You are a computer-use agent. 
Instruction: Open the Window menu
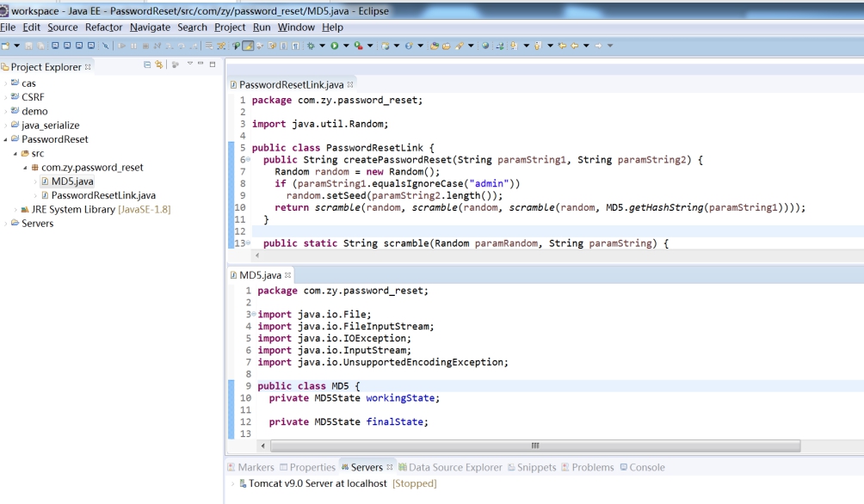click(x=296, y=27)
